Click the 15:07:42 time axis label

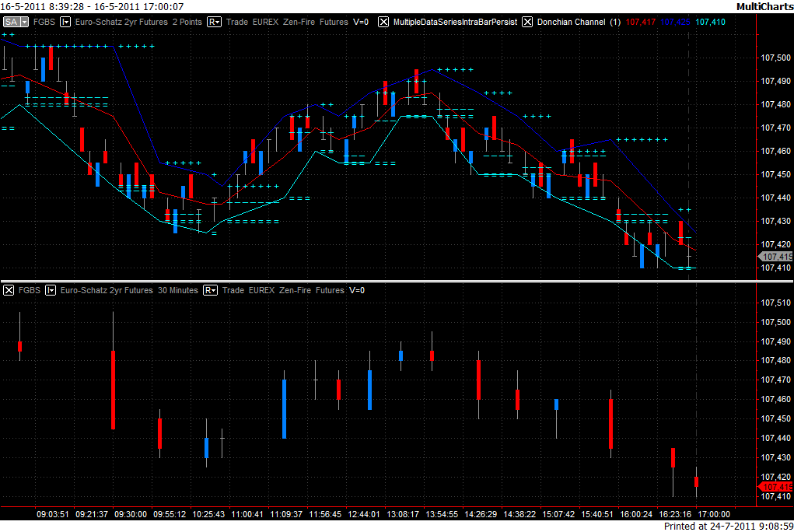pyautogui.click(x=558, y=514)
